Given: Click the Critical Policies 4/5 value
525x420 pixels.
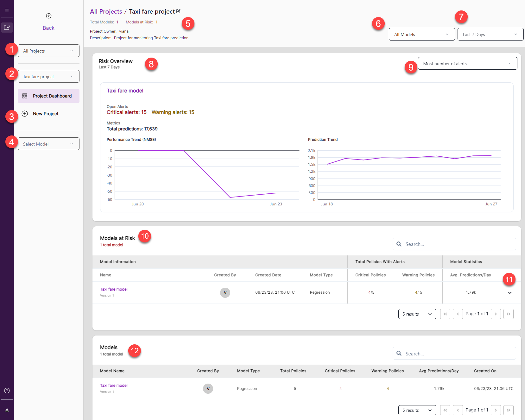Looking at the screenshot, I should coord(371,292).
